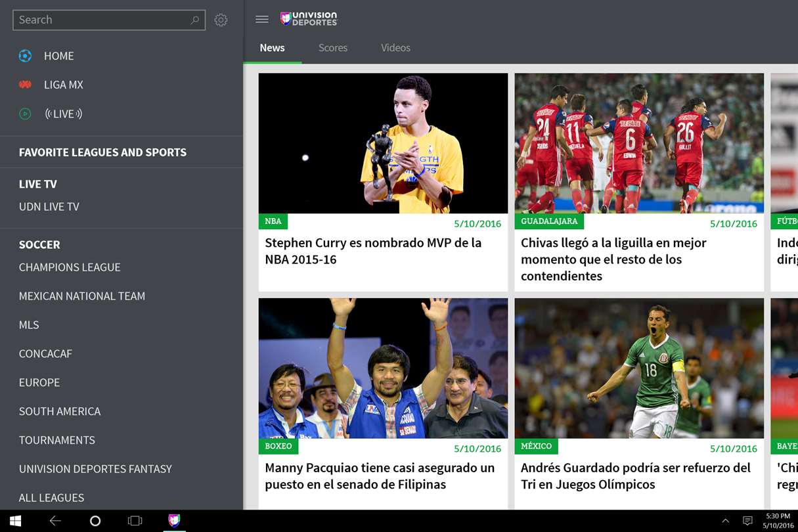Viewport: 798px width, 532px height.
Task: Open UNIVISION DEPORTES FANTASY
Action: click(x=95, y=469)
